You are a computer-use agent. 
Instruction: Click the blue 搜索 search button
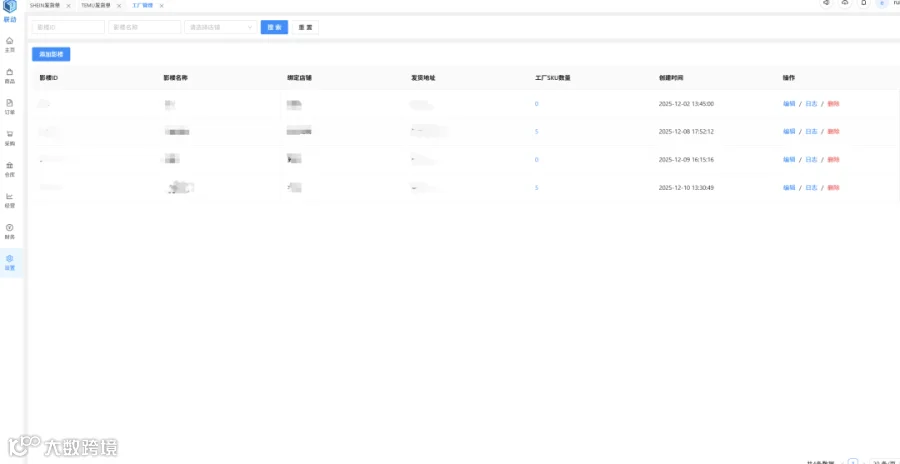tap(274, 27)
